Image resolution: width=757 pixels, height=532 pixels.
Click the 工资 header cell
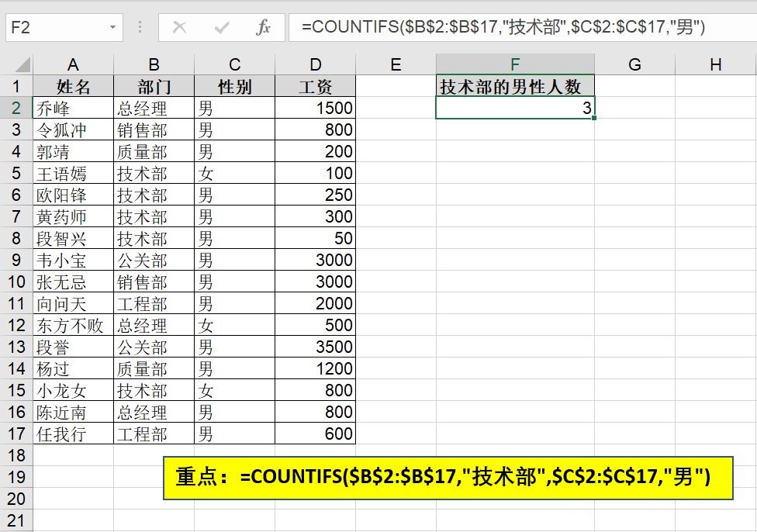coord(315,86)
